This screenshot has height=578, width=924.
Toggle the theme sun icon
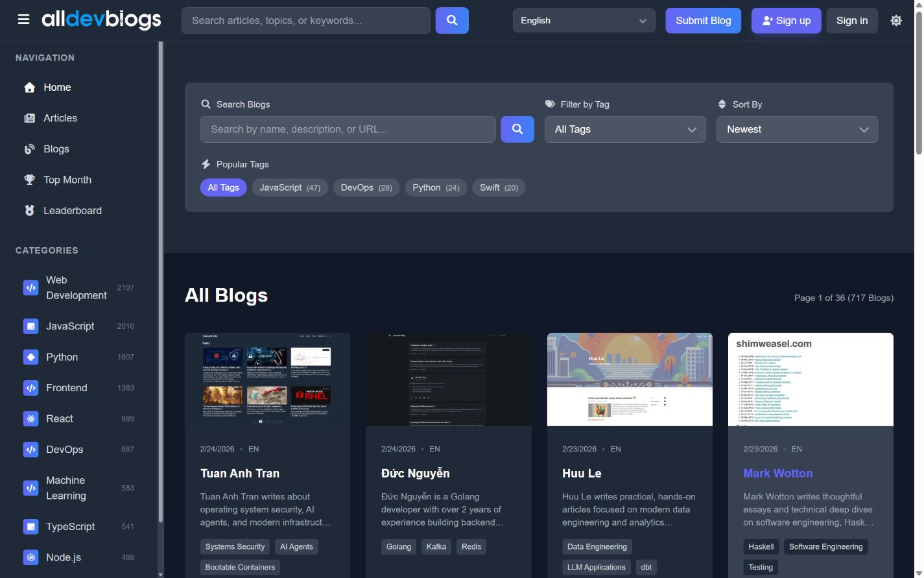point(896,21)
